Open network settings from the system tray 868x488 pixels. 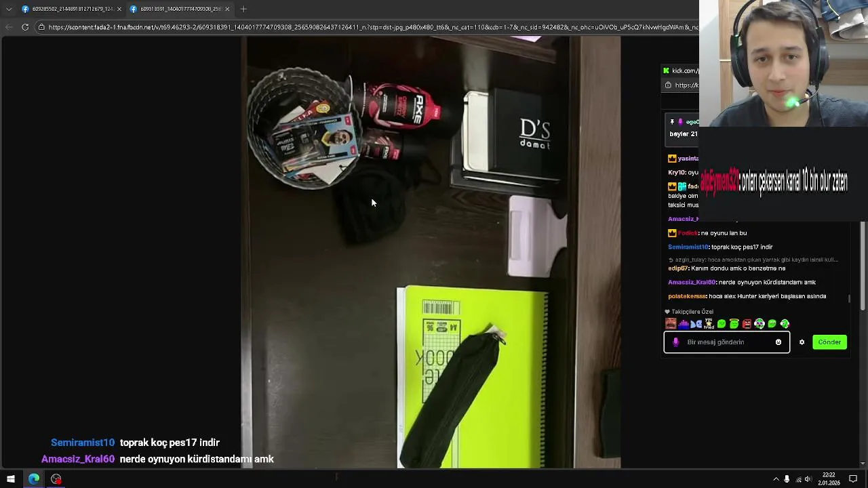(x=797, y=479)
